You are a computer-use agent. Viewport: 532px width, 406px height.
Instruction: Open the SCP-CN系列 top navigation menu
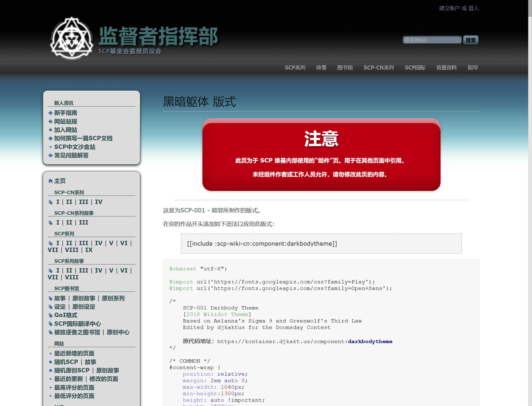pyautogui.click(x=378, y=68)
